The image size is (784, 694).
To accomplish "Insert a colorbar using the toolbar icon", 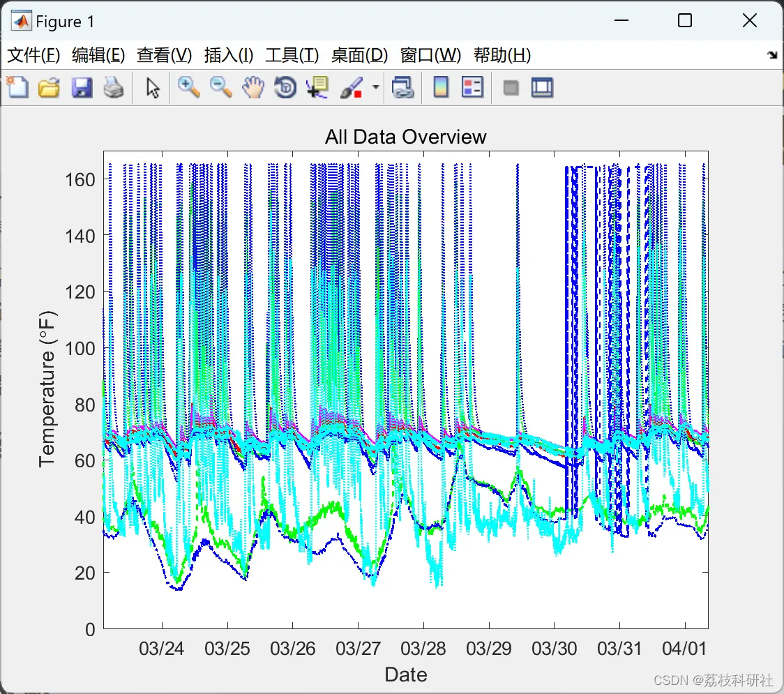I will click(441, 88).
